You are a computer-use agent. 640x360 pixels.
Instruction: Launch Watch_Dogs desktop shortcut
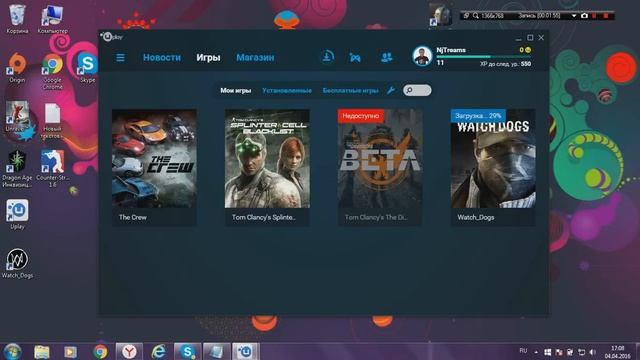(17, 264)
